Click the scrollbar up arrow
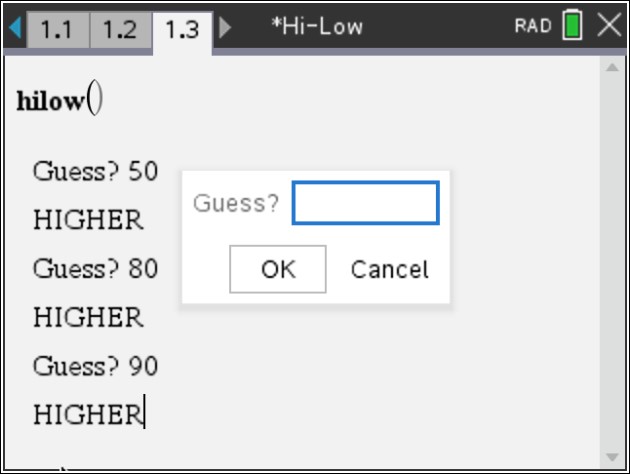 [x=612, y=67]
